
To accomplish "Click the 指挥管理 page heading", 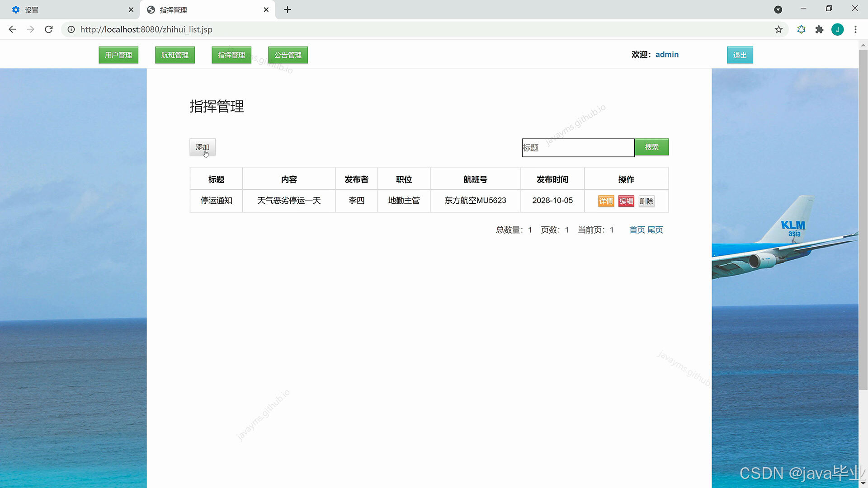I will click(217, 107).
